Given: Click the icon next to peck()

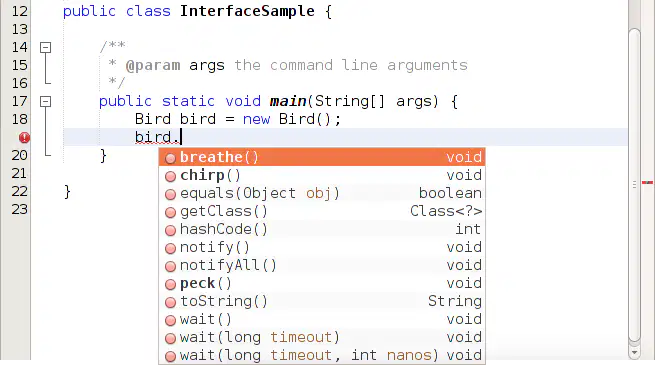Looking at the screenshot, I should click(170, 284).
